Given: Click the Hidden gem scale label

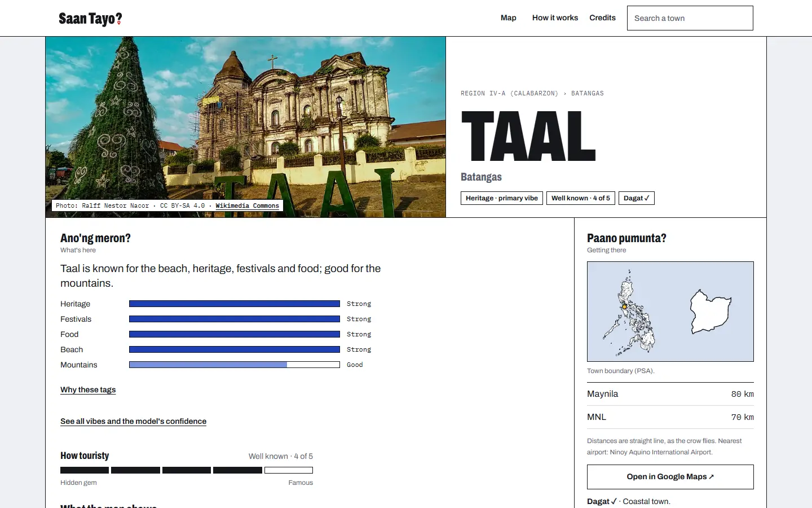Looking at the screenshot, I should 78,483.
